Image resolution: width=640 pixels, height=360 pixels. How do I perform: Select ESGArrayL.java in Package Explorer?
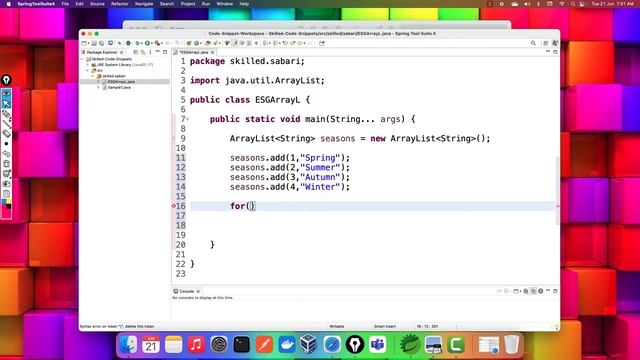click(x=121, y=82)
